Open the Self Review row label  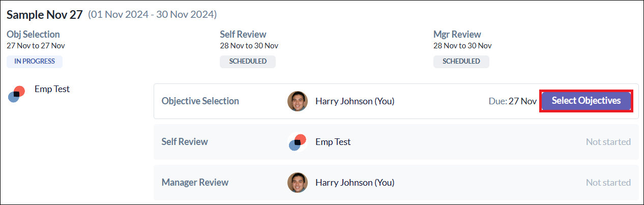click(185, 141)
